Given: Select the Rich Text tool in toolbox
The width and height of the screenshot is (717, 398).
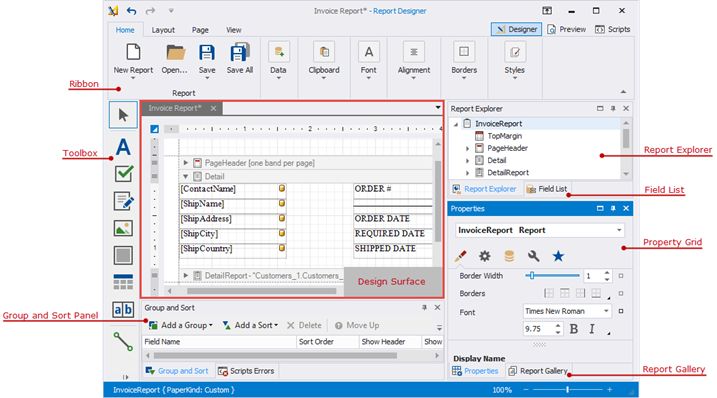Looking at the screenshot, I should [x=123, y=201].
